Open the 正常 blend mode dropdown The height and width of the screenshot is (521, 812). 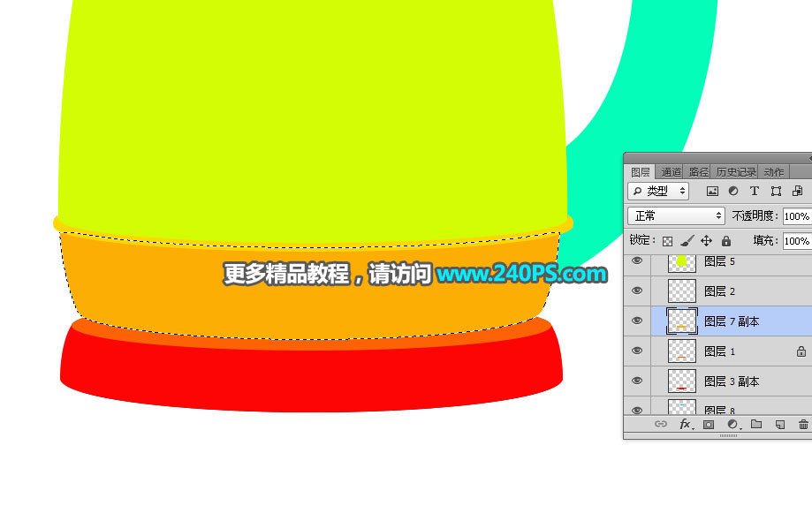point(676,215)
